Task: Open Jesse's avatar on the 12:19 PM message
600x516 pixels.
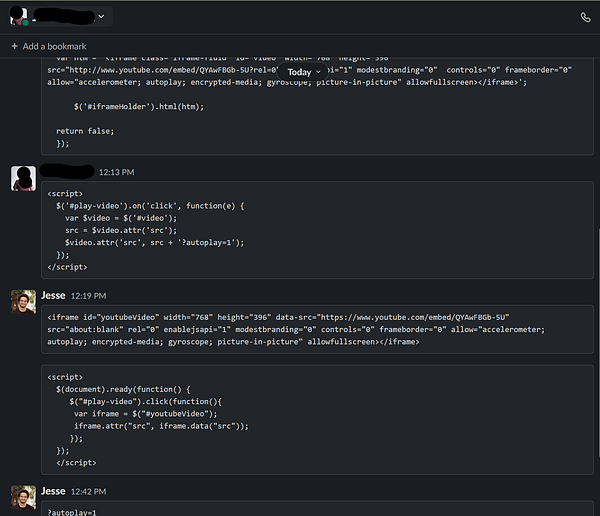Action: [24, 302]
